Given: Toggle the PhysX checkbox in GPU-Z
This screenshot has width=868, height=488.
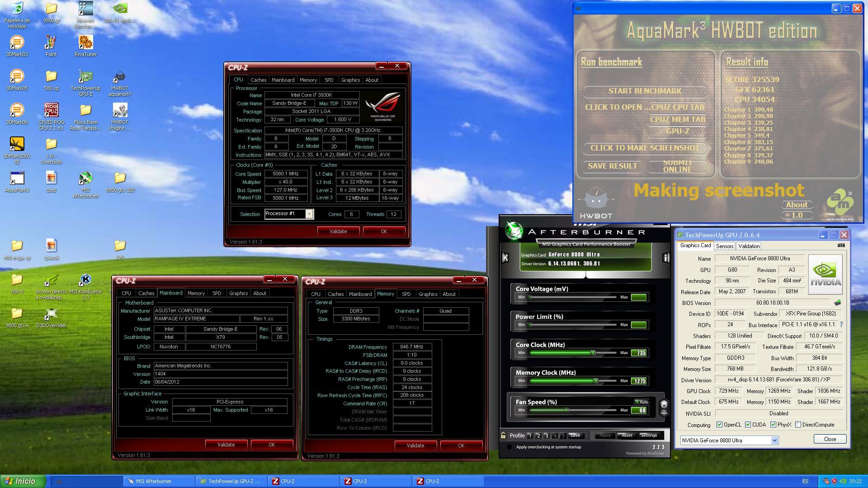Looking at the screenshot, I should pyautogui.click(x=773, y=425).
